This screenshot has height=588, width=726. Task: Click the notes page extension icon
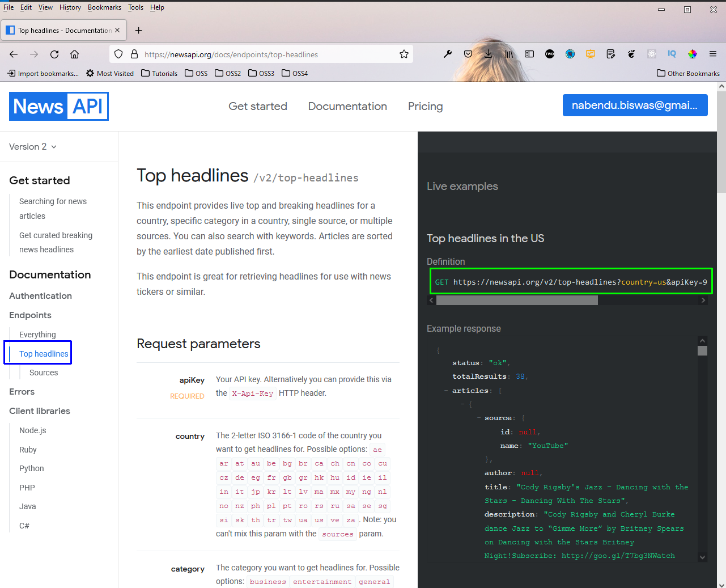tap(611, 54)
